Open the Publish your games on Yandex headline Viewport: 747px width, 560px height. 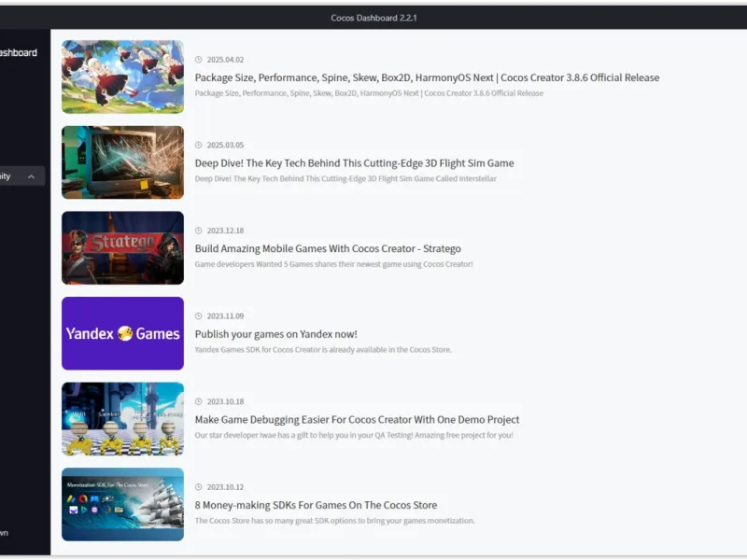(275, 334)
